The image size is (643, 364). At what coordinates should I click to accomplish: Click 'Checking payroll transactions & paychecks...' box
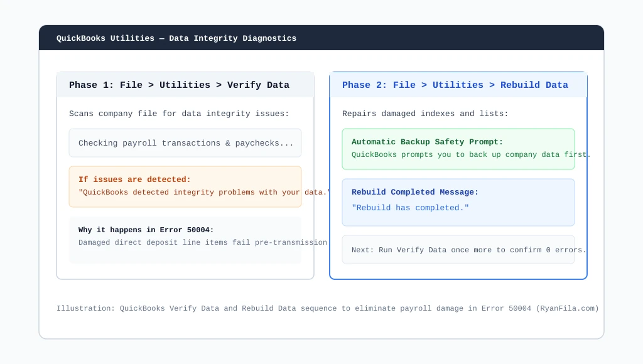pyautogui.click(x=185, y=143)
